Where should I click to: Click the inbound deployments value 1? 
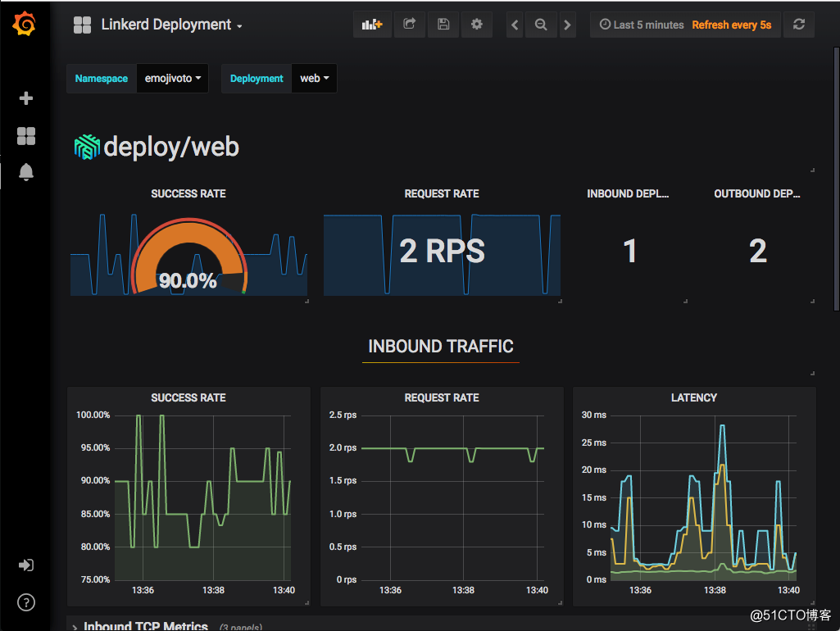point(630,251)
